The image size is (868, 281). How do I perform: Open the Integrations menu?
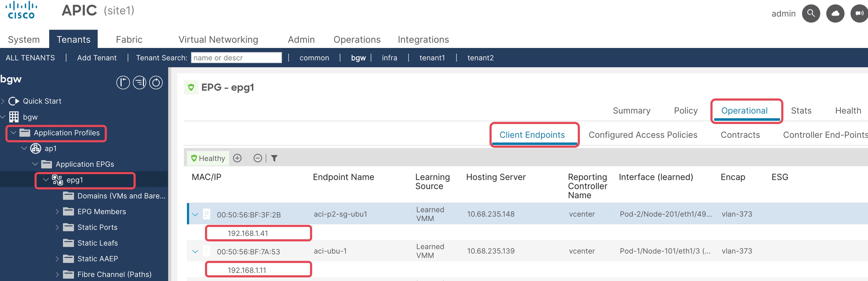423,39
